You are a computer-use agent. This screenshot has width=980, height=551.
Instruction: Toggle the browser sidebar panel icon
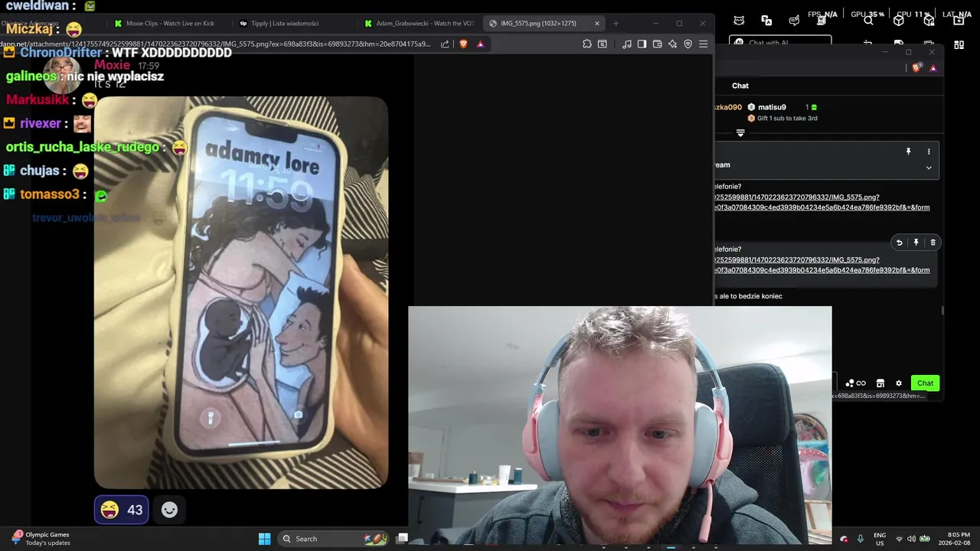coord(642,44)
